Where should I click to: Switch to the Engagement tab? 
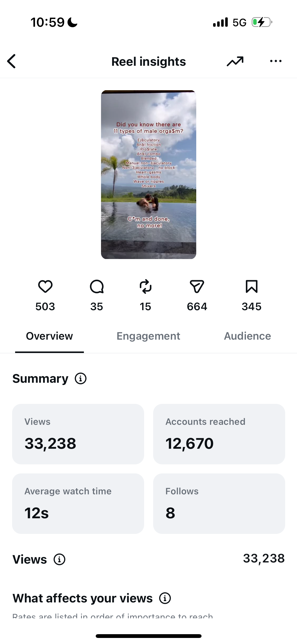coord(148,336)
